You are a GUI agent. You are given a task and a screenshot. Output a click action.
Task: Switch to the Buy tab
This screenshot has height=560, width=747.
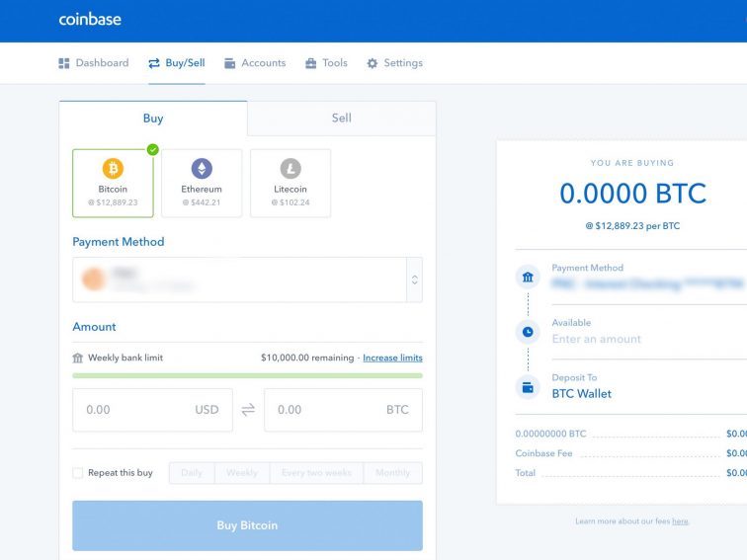click(153, 119)
